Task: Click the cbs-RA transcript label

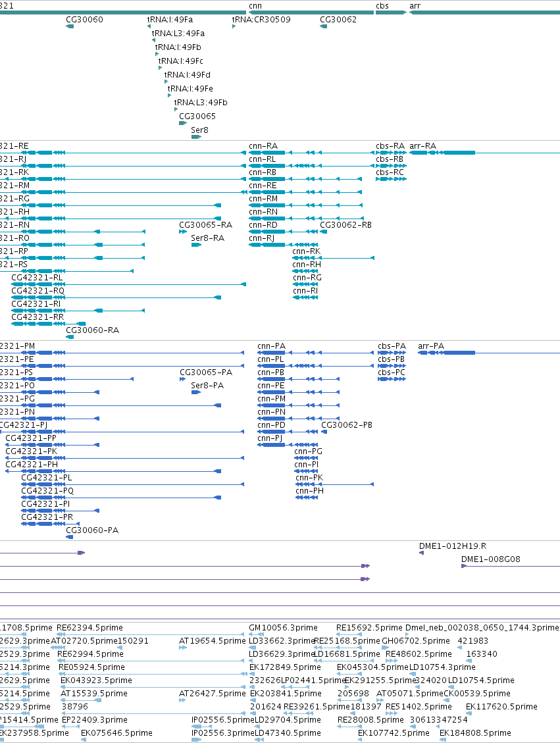Action: point(390,146)
